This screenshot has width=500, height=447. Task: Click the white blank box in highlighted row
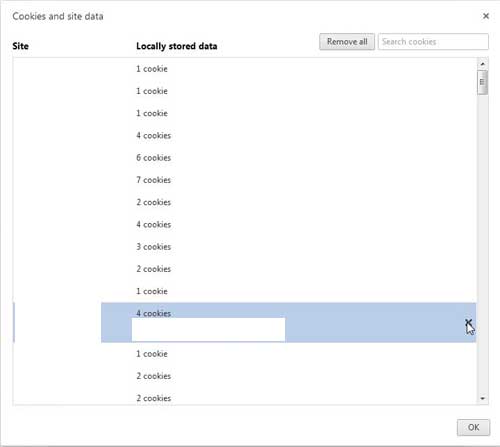pyautogui.click(x=208, y=329)
